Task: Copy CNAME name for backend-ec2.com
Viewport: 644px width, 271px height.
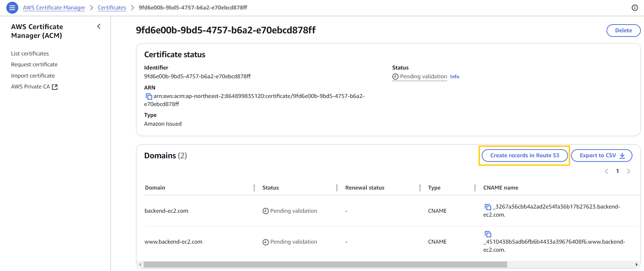Action: (488, 207)
